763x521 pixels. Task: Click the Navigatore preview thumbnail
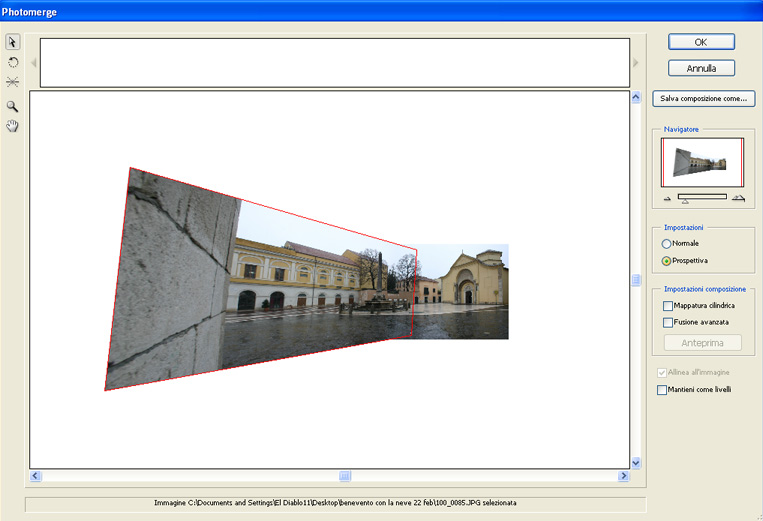pos(701,162)
